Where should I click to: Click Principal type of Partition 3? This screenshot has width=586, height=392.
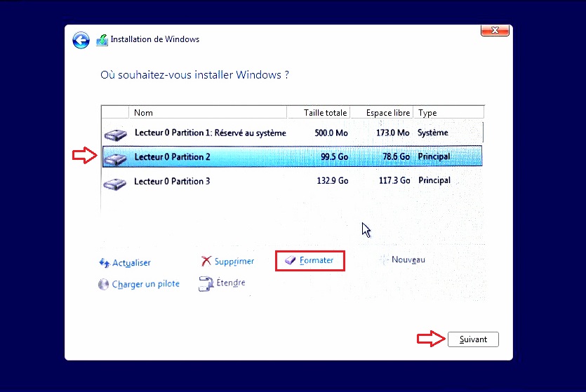click(x=434, y=180)
